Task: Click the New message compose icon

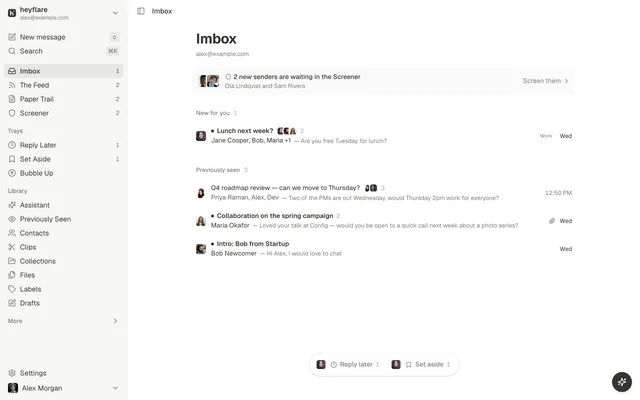Action: pyautogui.click(x=12, y=37)
